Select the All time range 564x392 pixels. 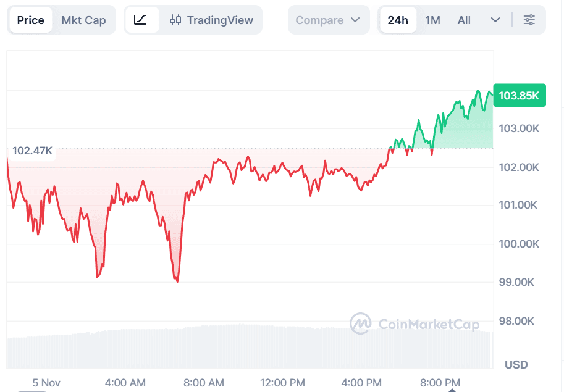point(464,20)
